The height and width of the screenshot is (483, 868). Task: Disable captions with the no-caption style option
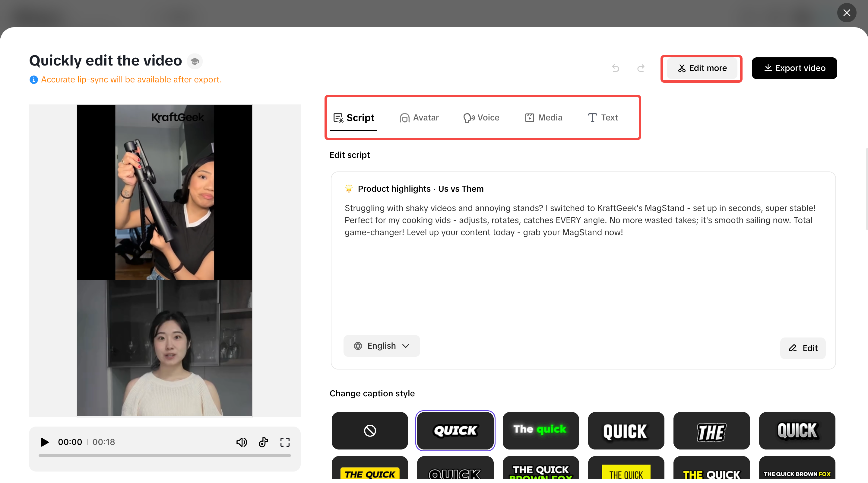point(370,431)
